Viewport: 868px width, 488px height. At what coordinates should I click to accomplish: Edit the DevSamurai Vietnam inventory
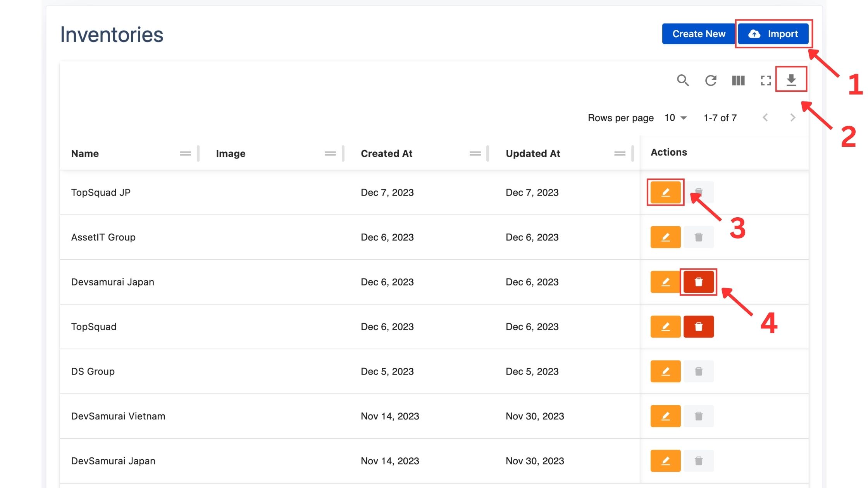[665, 416]
